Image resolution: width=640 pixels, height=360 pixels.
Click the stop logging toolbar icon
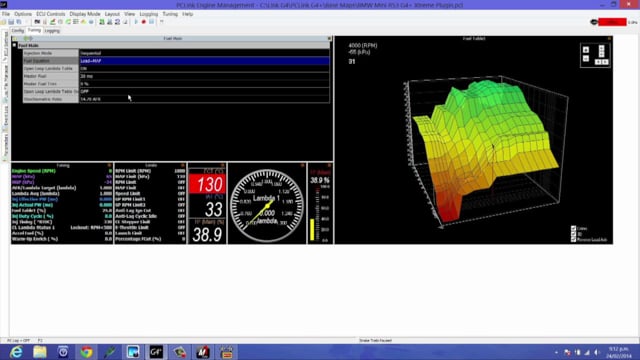pos(151,22)
